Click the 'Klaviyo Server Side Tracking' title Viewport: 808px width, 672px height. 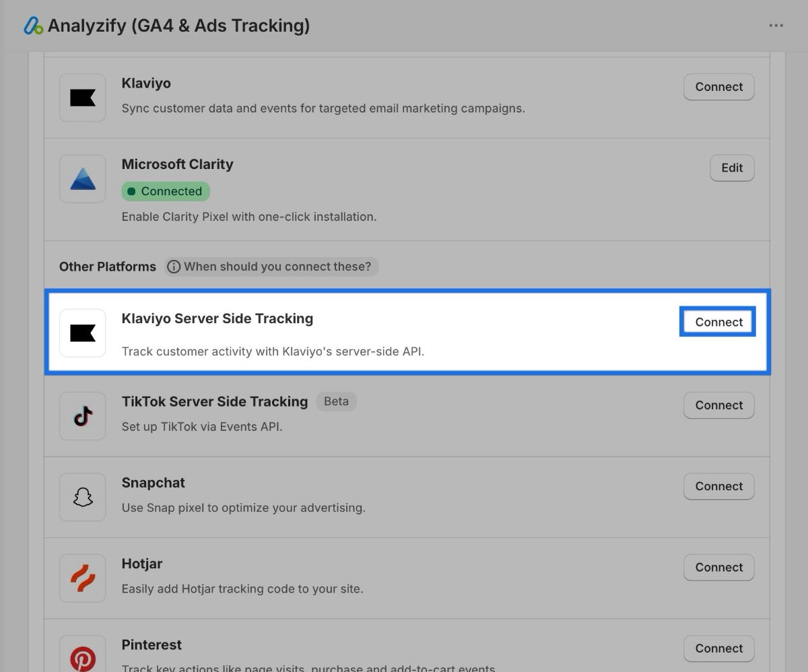tap(217, 318)
